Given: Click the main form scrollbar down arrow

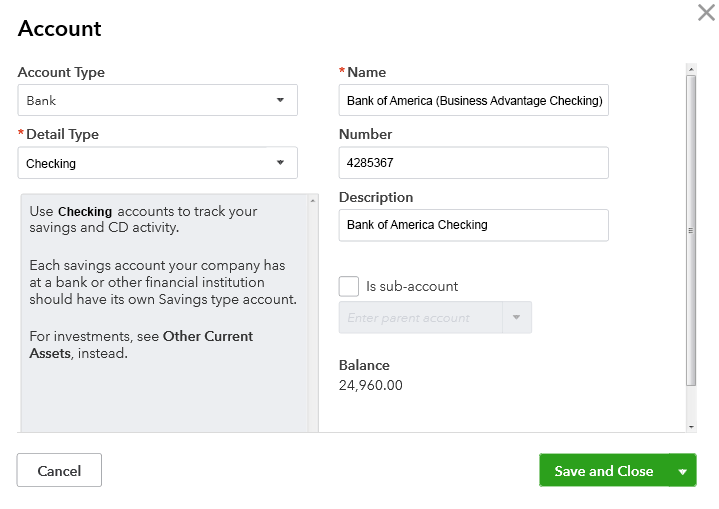Looking at the screenshot, I should 691,427.
